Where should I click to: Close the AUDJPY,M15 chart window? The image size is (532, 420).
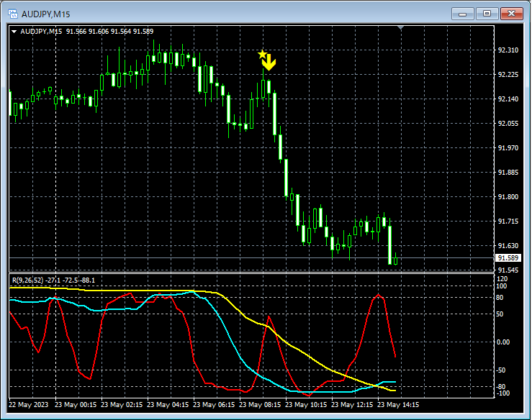point(512,14)
